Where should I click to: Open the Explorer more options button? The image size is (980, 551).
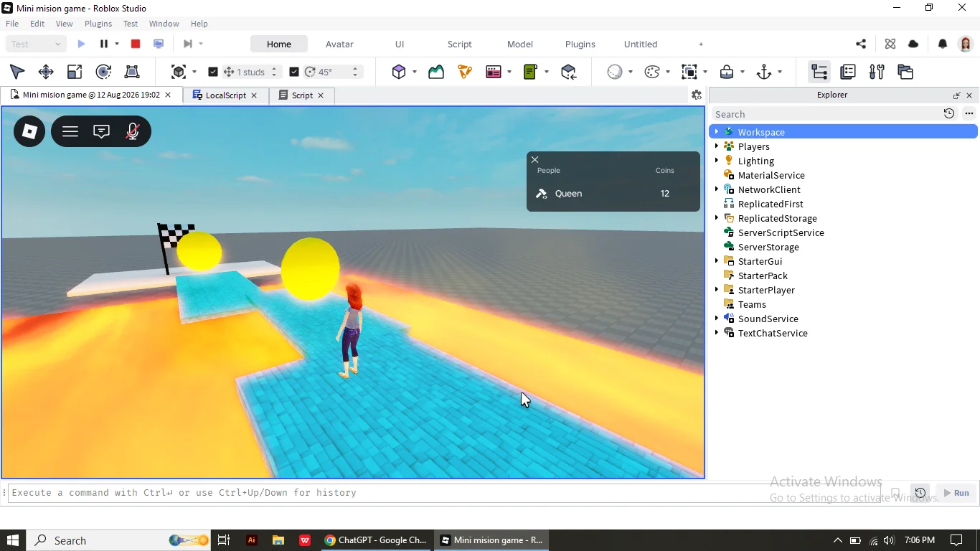pos(969,113)
